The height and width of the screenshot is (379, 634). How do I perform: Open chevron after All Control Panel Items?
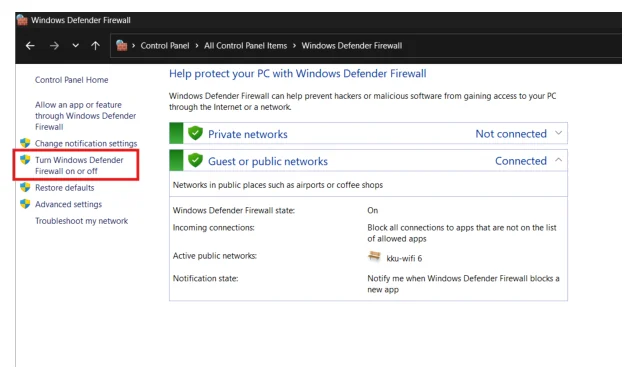[x=294, y=46]
